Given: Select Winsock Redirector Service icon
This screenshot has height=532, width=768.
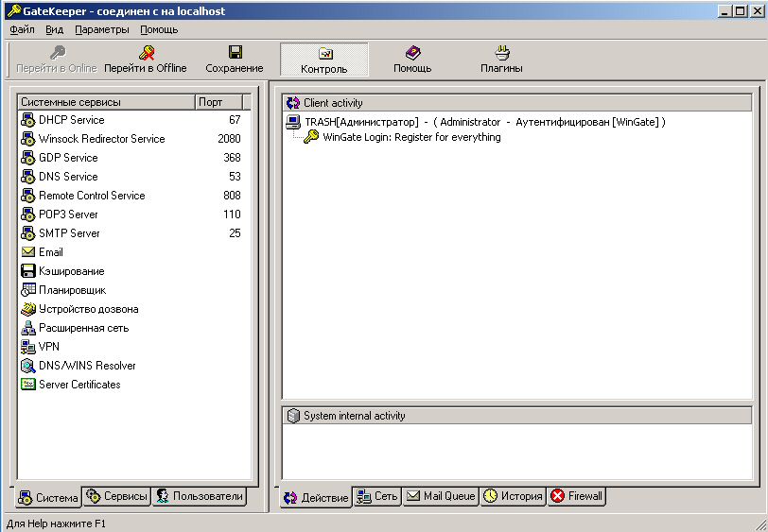Looking at the screenshot, I should 28,139.
